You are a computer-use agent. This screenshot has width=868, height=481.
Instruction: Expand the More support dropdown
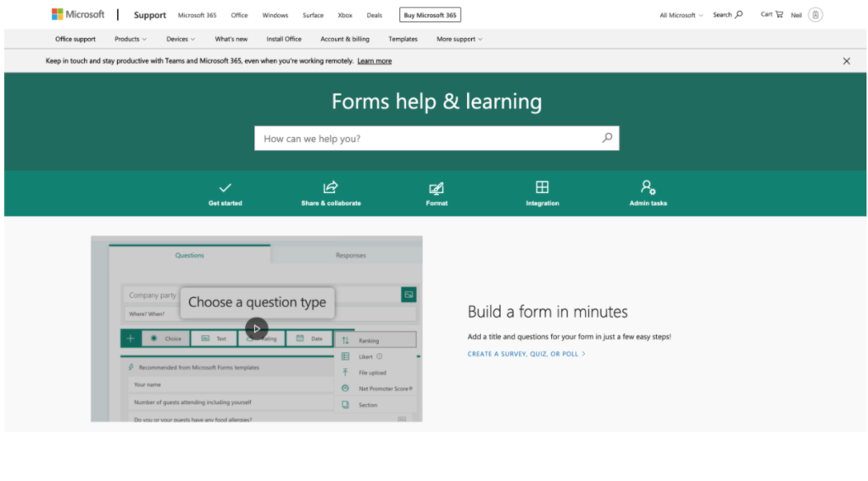click(x=459, y=39)
